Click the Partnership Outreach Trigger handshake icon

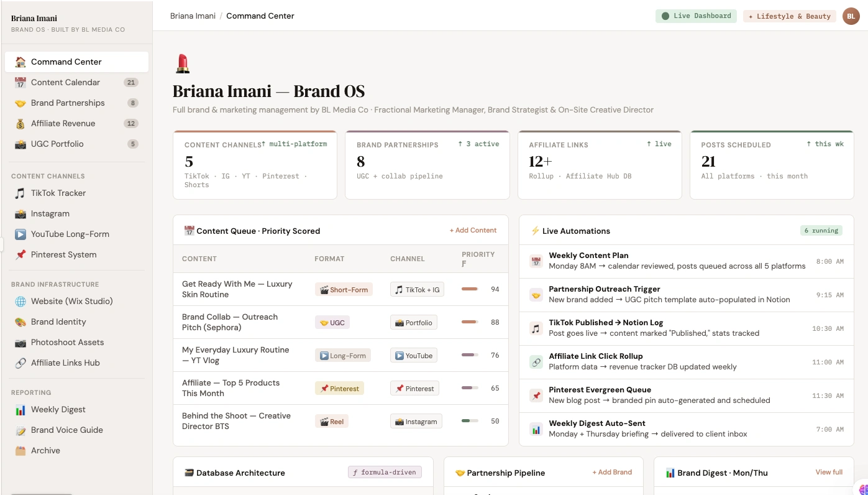point(536,295)
